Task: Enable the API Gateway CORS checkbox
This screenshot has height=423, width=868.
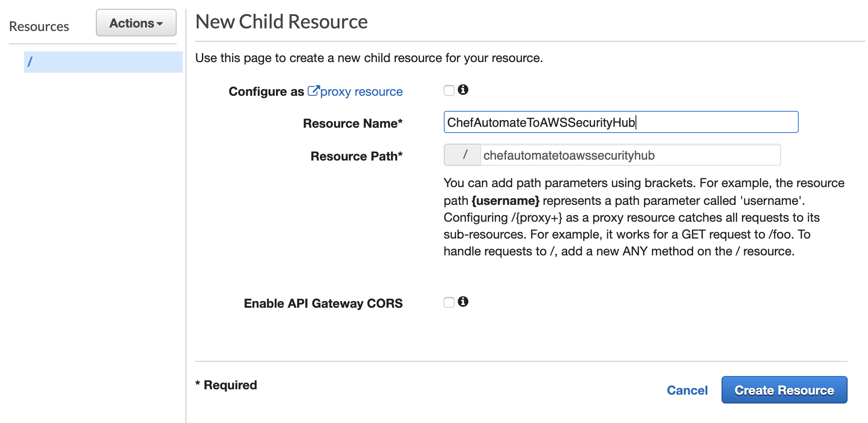Action: tap(449, 302)
